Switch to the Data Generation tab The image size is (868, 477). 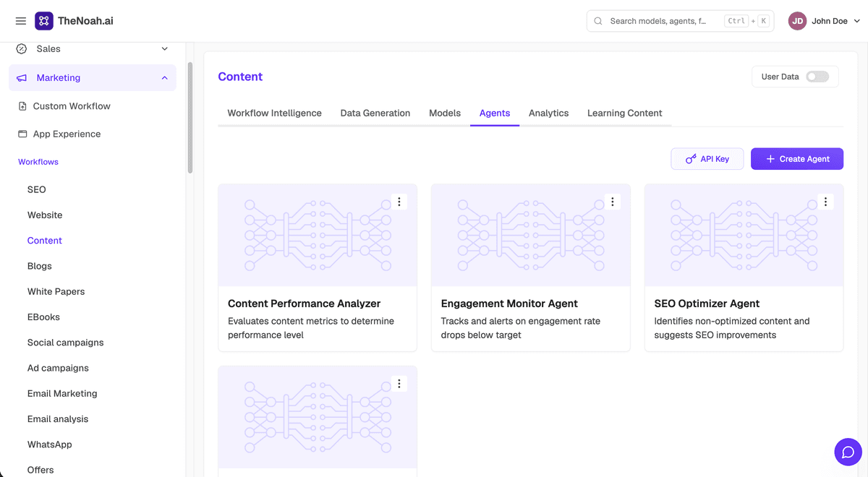coord(375,113)
